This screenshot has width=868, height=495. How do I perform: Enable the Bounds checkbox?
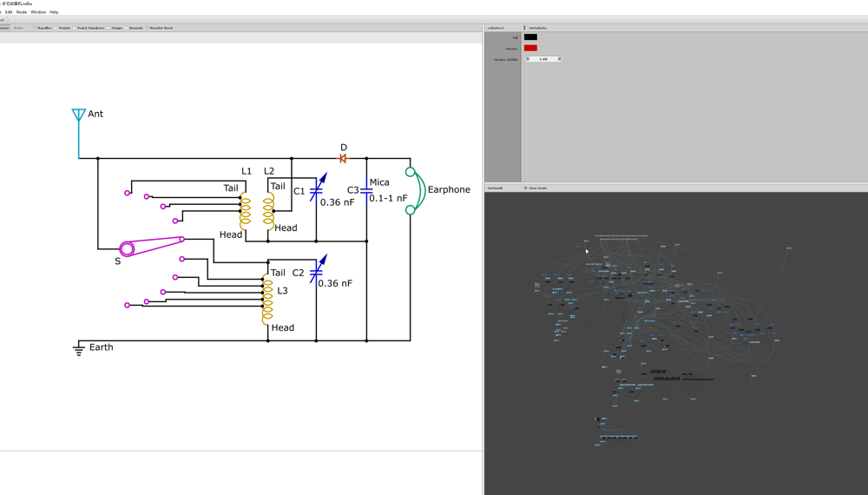127,28
